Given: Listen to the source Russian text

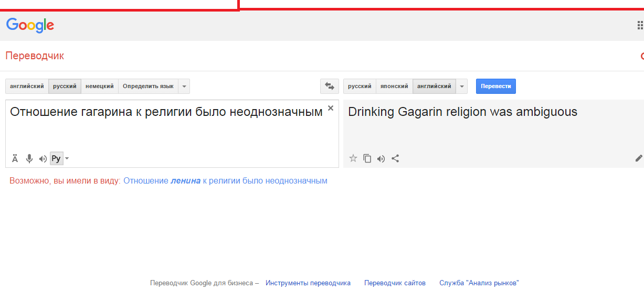Looking at the screenshot, I should tap(43, 159).
